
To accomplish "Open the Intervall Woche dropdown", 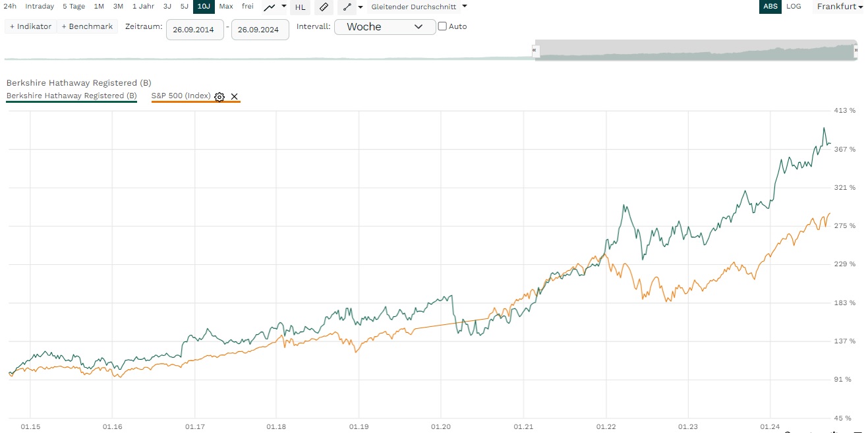I will (385, 27).
